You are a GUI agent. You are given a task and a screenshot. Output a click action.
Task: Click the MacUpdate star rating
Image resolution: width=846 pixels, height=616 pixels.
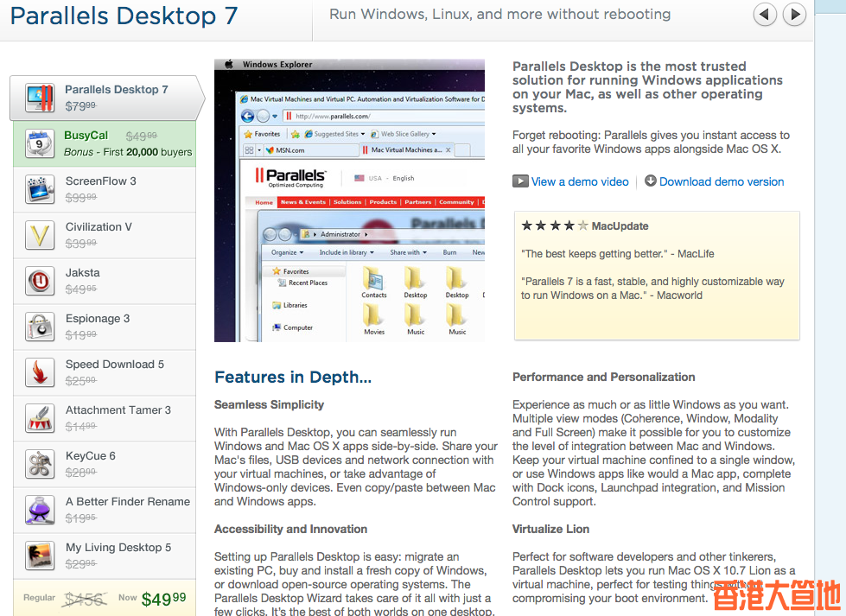tap(555, 225)
